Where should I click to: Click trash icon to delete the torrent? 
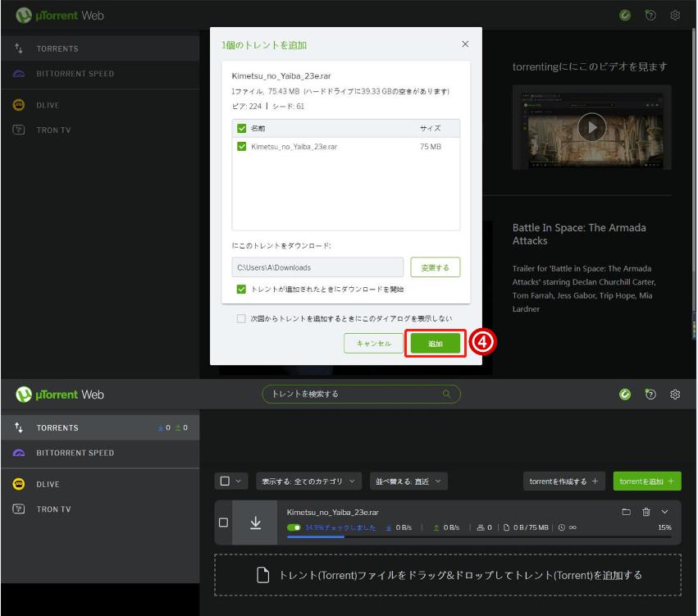646,512
